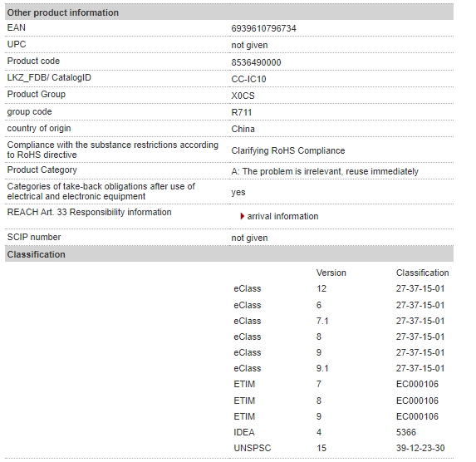Screen dimensions: 476x462
Task: Select group code value R711
Action: click(x=242, y=113)
